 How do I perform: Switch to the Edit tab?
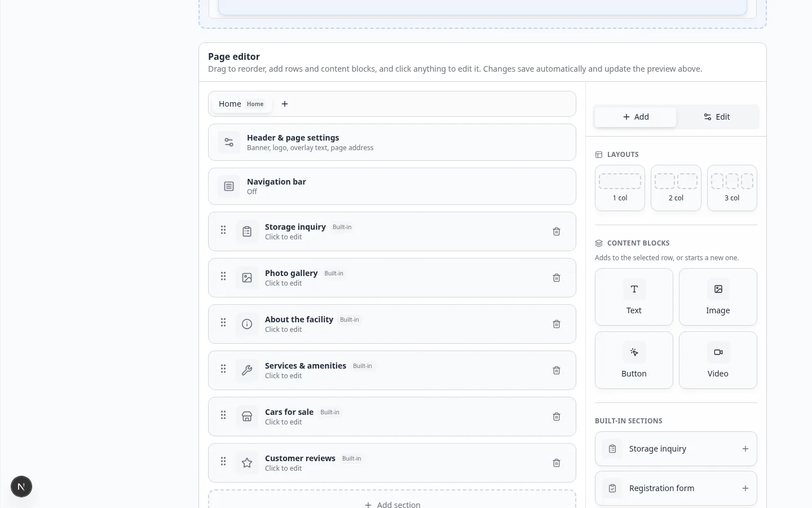point(717,117)
